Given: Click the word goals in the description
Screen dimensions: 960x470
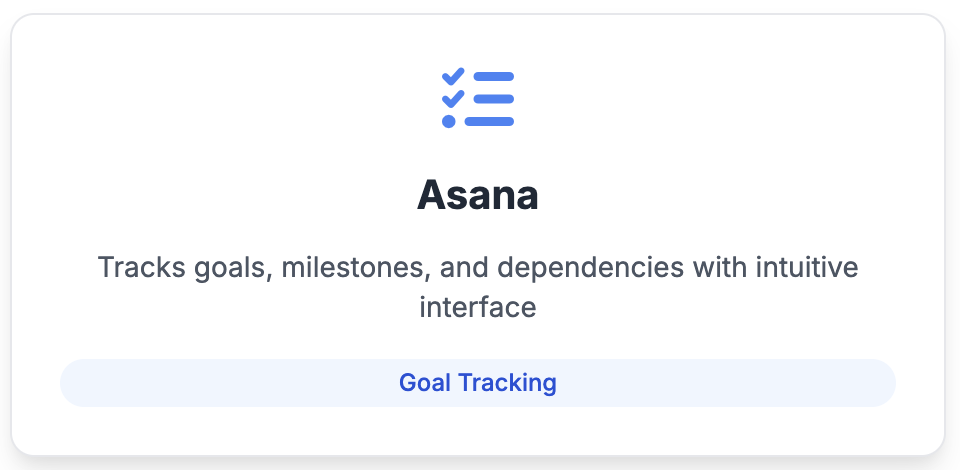Looking at the screenshot, I should click(x=233, y=269).
